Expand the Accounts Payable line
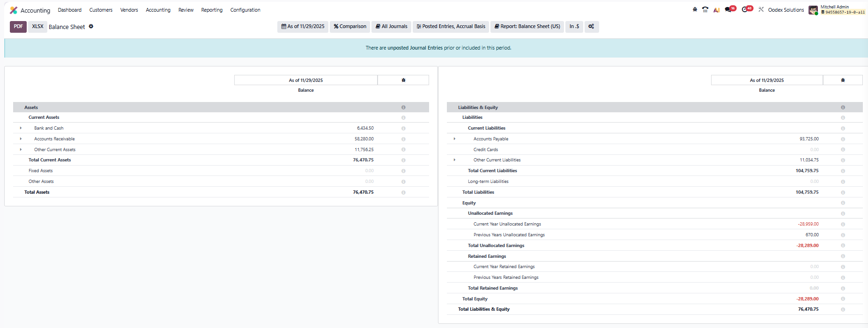The height and width of the screenshot is (328, 868). pyautogui.click(x=454, y=139)
